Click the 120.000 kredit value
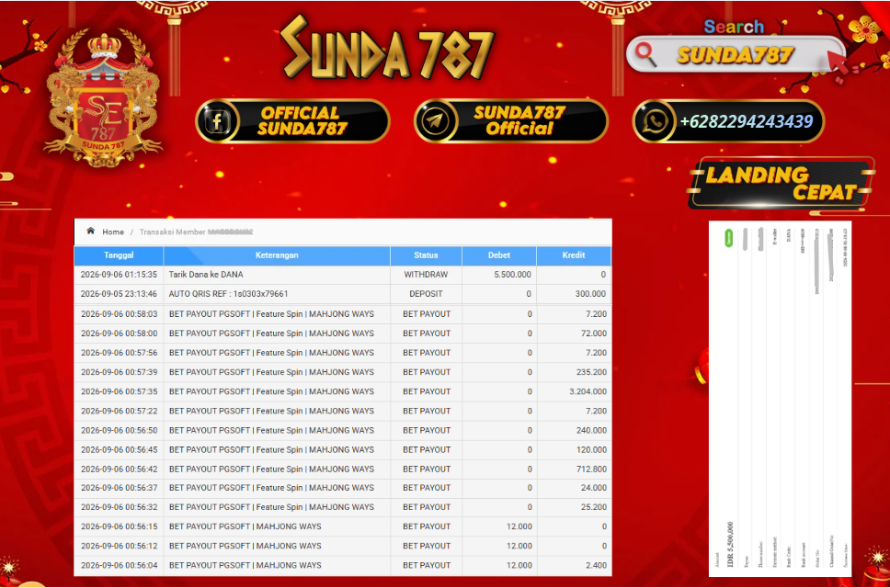Viewport: 890px width, 588px height. 591,449
